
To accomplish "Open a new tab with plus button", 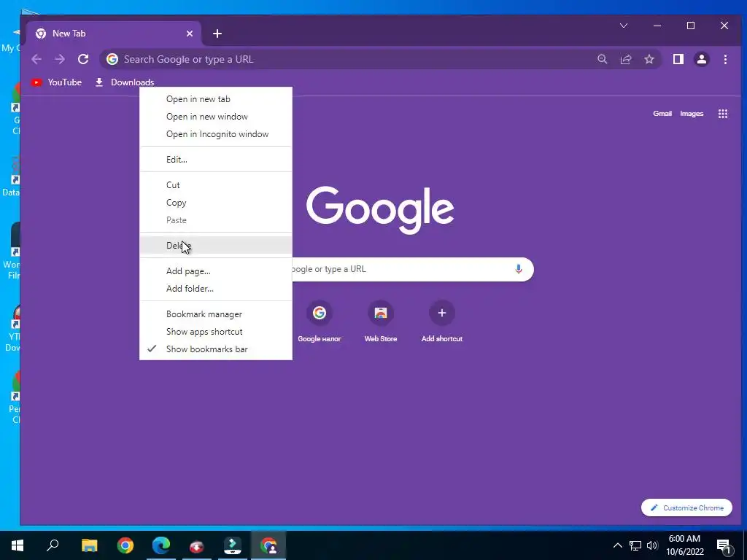I will click(x=217, y=34).
